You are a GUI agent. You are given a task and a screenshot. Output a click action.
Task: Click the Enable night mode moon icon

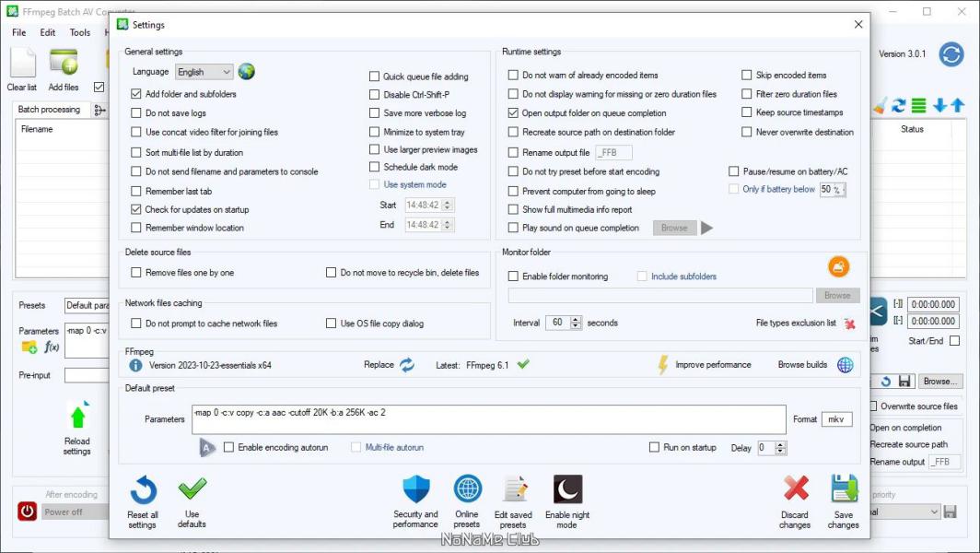567,489
